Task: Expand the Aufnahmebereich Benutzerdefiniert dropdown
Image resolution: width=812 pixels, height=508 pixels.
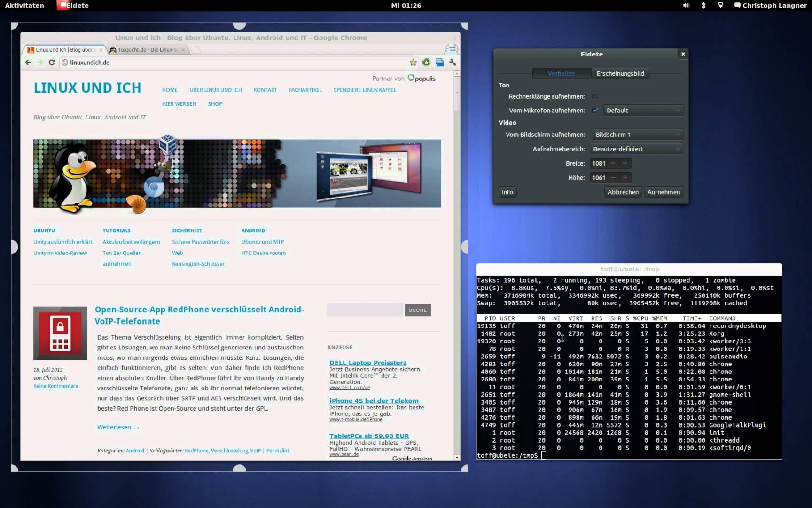Action: coord(636,149)
